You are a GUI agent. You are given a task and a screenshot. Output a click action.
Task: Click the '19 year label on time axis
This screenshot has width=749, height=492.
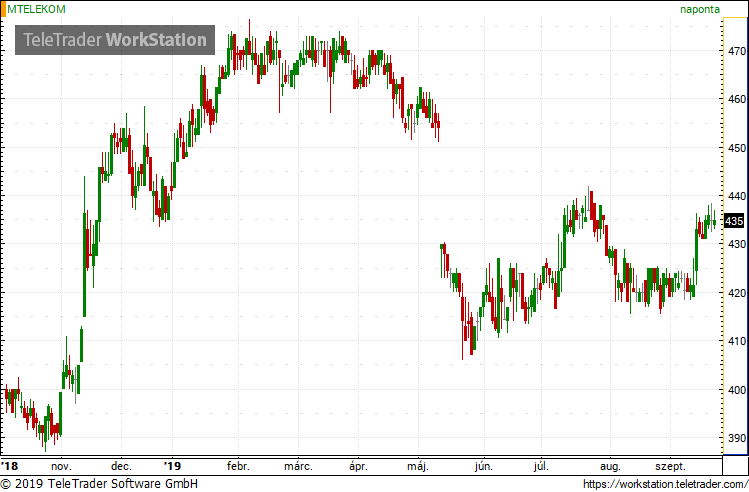tap(172, 466)
